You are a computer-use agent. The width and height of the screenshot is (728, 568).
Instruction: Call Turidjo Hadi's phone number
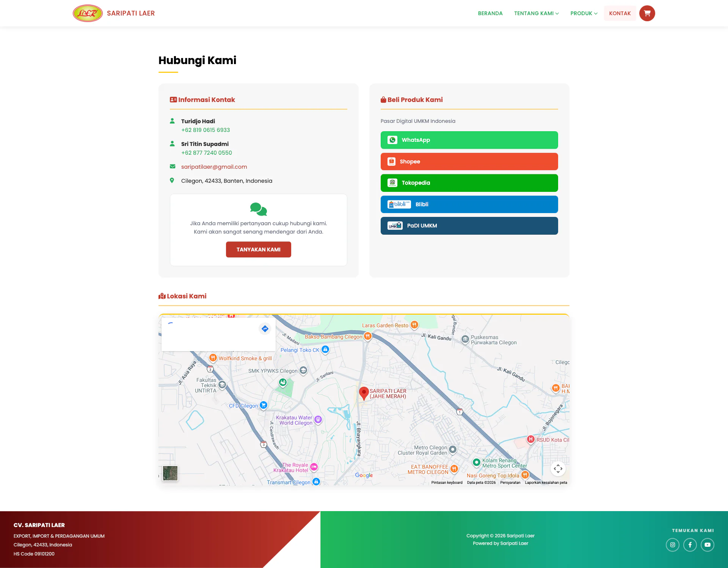click(206, 130)
